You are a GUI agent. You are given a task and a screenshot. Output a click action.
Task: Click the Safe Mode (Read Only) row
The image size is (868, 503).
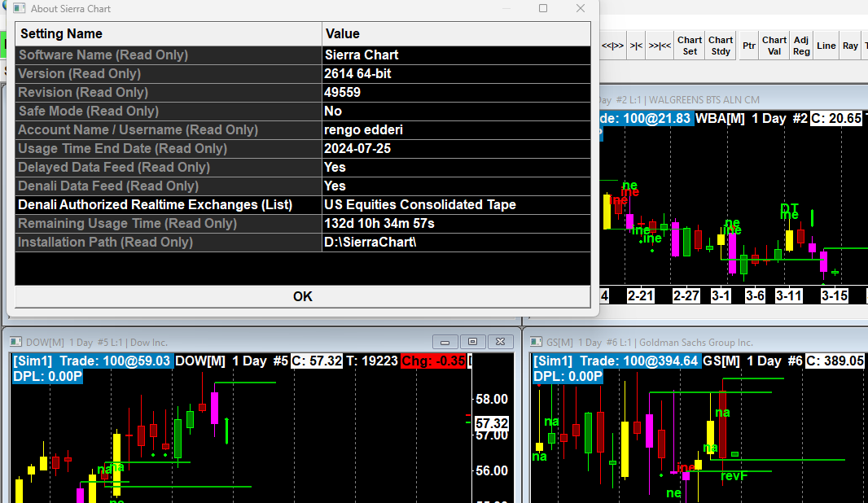point(302,112)
